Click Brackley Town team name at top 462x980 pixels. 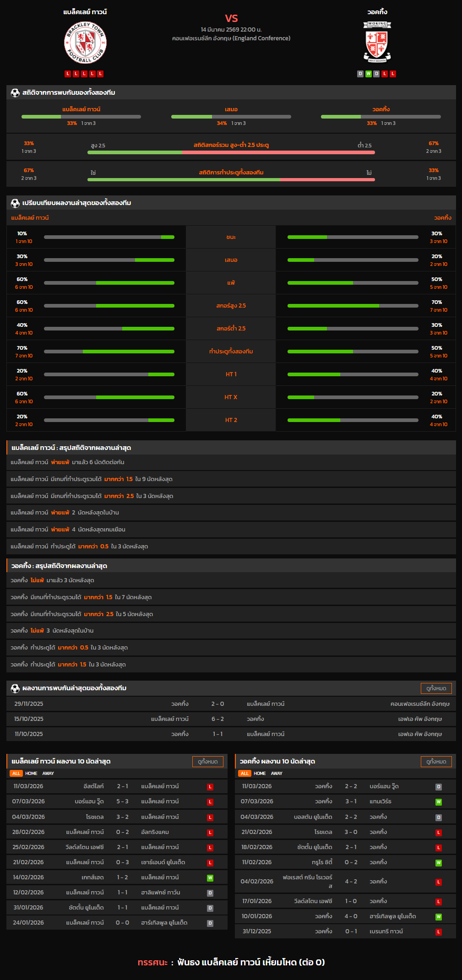point(85,12)
